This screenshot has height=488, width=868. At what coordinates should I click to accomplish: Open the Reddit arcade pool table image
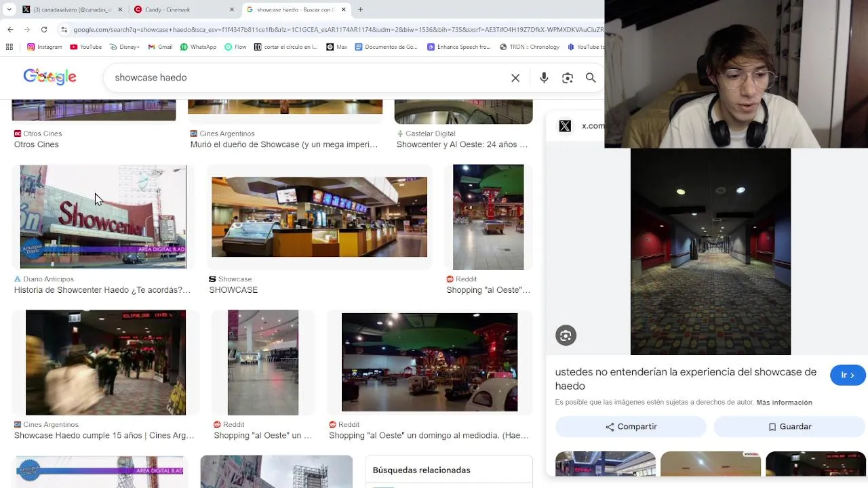point(488,217)
